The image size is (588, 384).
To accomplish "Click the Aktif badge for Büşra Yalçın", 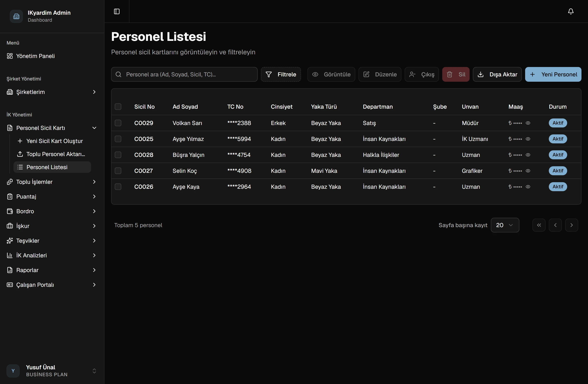I will click(558, 155).
